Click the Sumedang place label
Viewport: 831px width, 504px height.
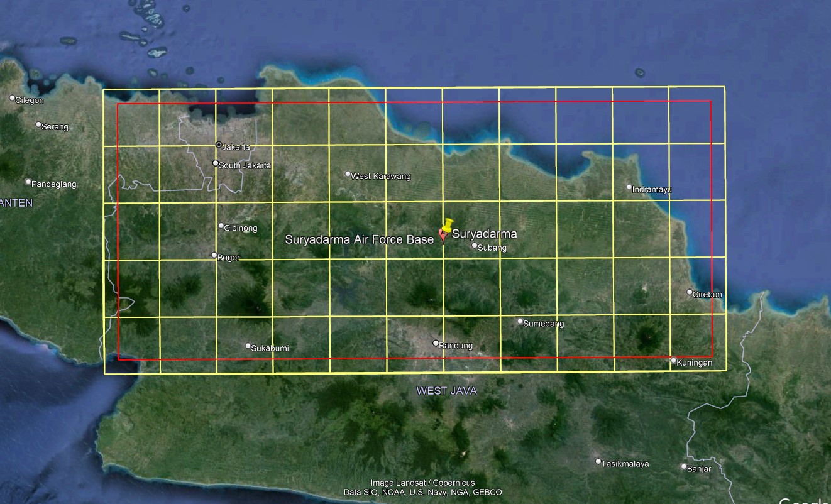(x=544, y=324)
